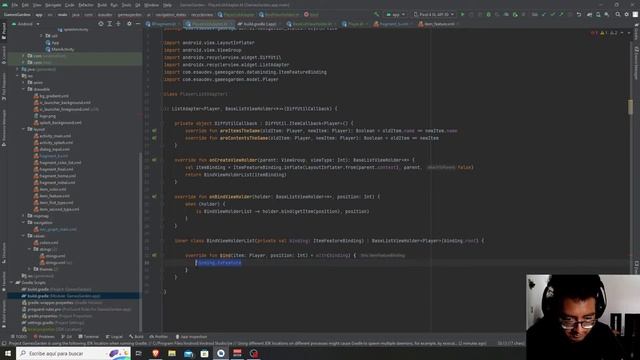Collapse the layout folder
The height and width of the screenshot is (360, 640).
(x=24, y=129)
